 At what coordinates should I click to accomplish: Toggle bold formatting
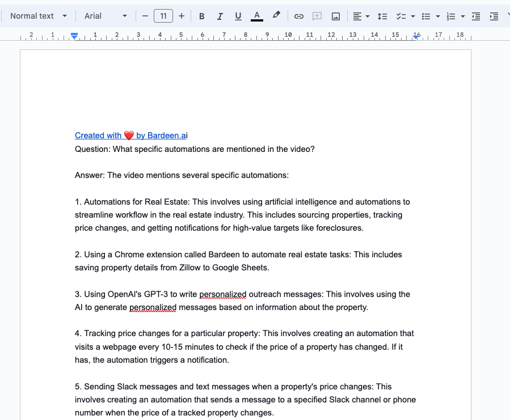[x=201, y=16]
